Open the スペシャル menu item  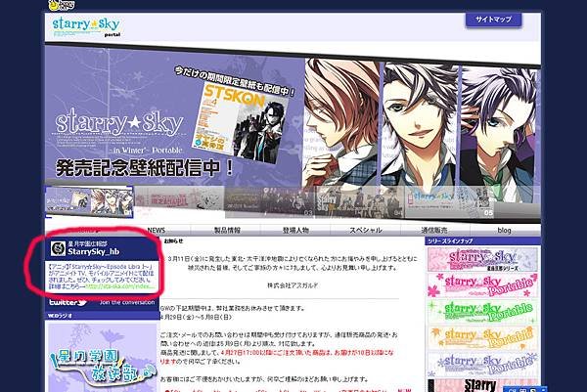pyautogui.click(x=365, y=230)
